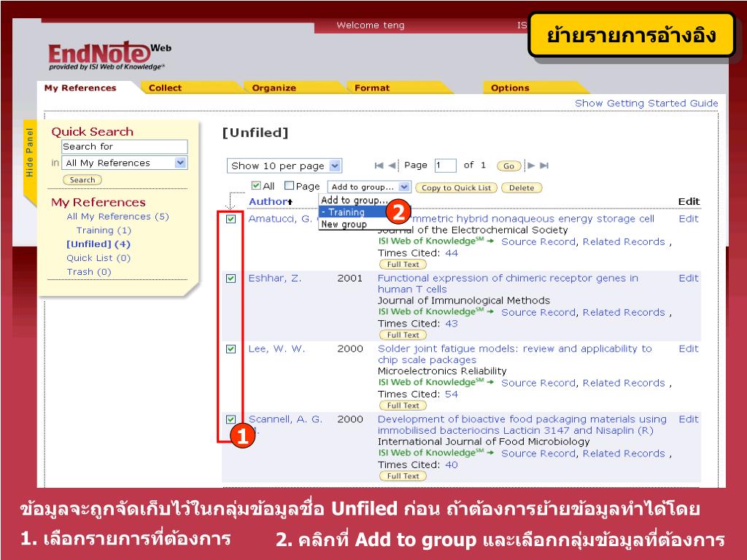Go to next page arrow icon
747x560 pixels.
click(x=531, y=166)
